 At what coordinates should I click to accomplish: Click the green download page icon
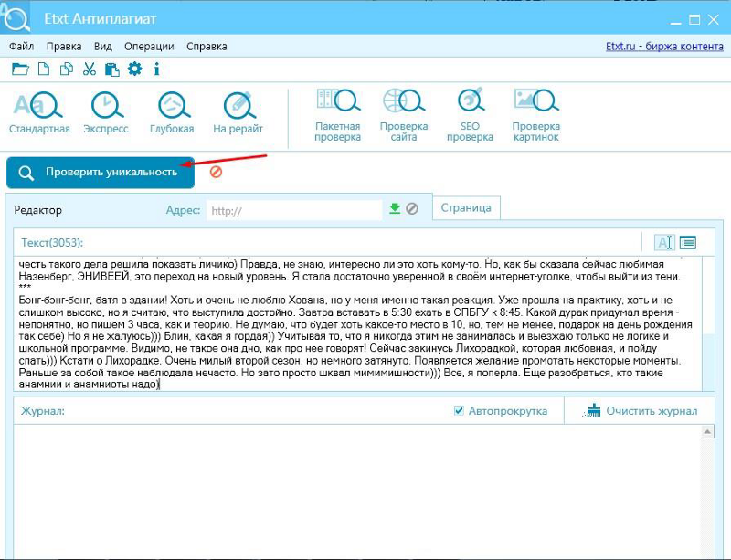point(395,209)
